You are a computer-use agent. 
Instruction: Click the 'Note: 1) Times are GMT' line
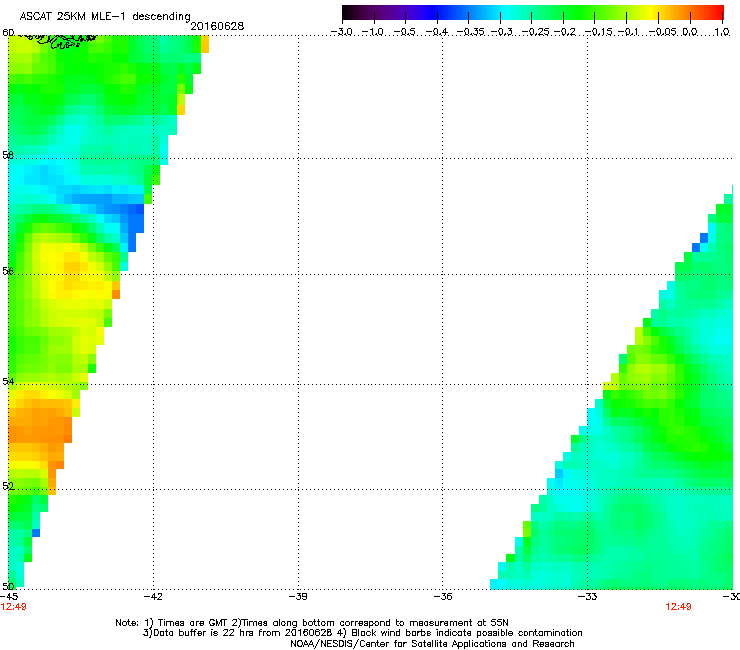[311, 623]
